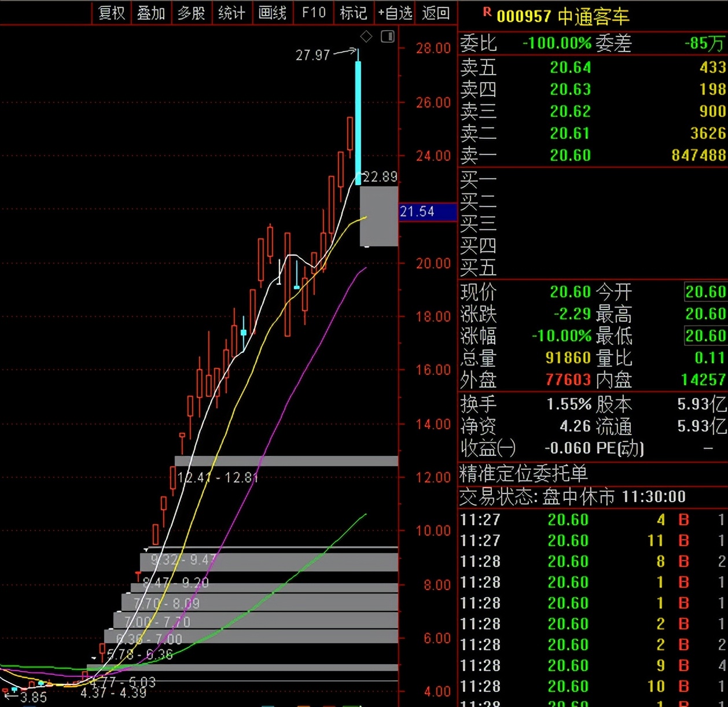
Task: Click the 买五 bid row label
Action: click(478, 268)
